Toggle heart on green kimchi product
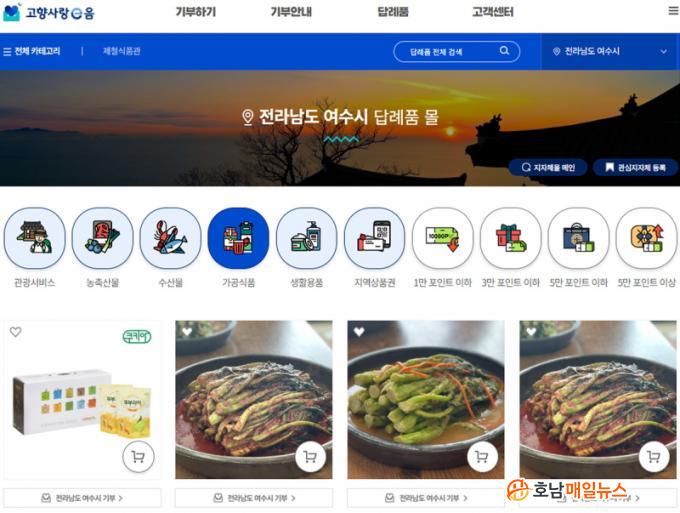 (x=359, y=332)
